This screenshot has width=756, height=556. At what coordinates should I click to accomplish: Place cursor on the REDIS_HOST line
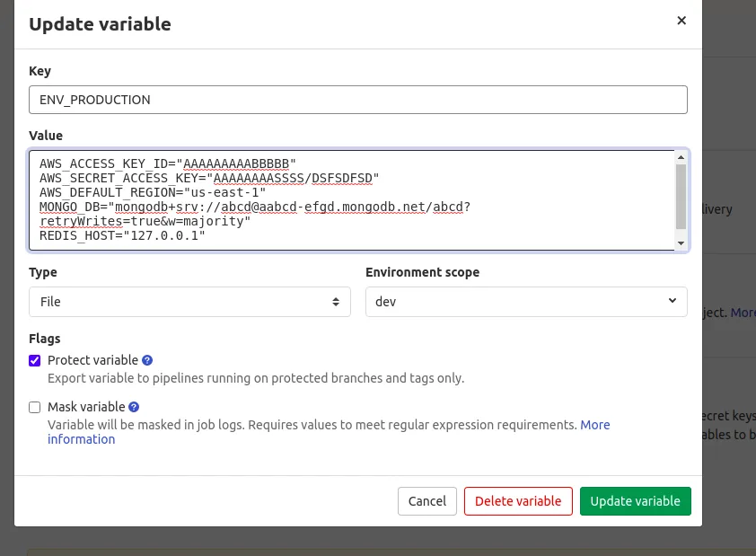122,235
